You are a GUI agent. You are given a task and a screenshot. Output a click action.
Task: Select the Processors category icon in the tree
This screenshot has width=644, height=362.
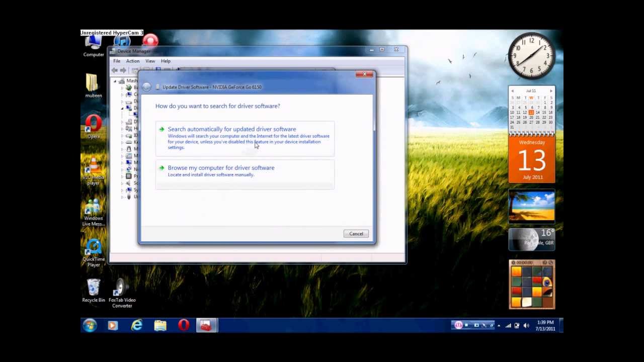129,176
